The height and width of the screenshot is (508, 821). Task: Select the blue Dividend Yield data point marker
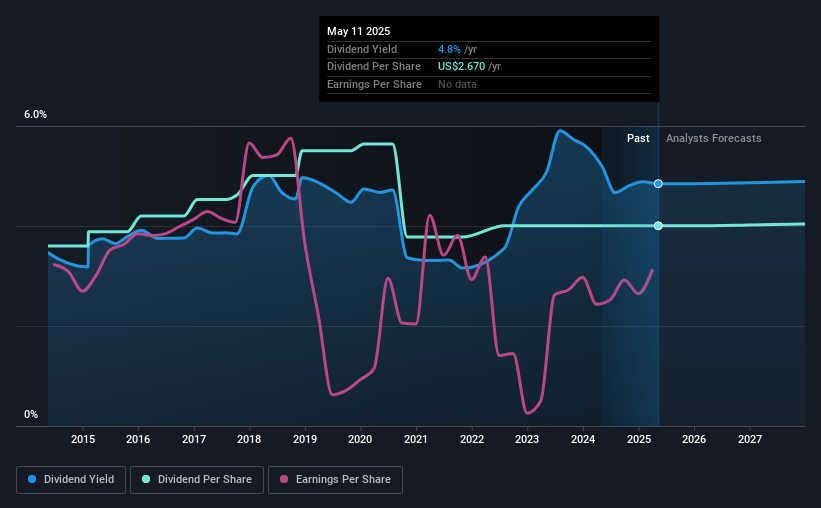click(658, 184)
